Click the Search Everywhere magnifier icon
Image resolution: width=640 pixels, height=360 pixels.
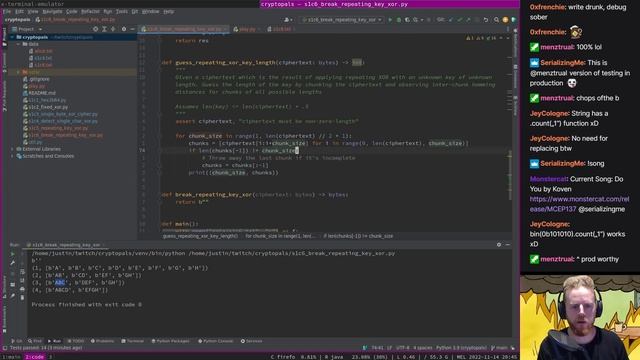(x=496, y=20)
